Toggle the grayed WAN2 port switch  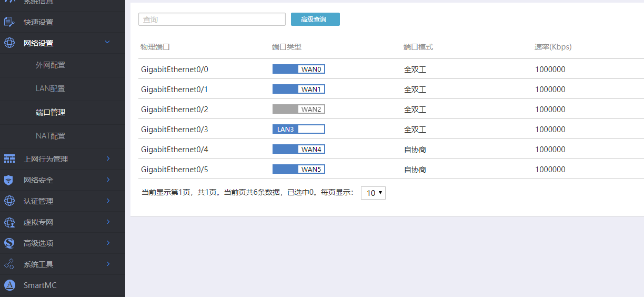point(298,109)
